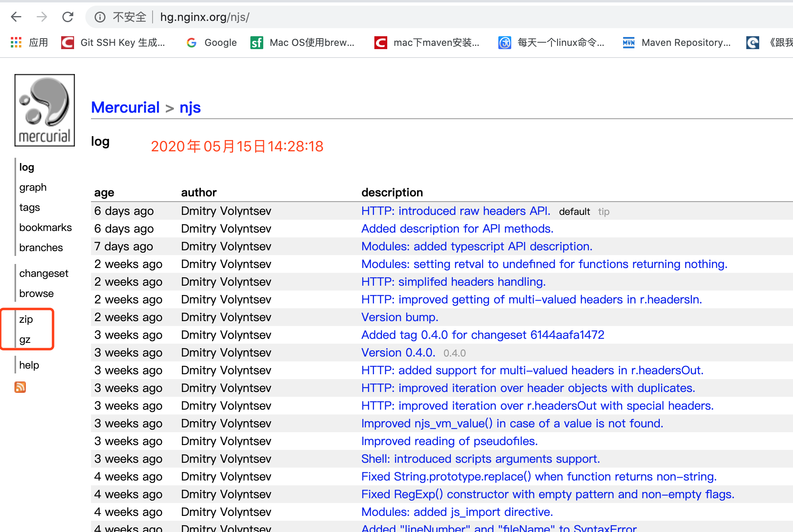Open browse in sidebar
The image size is (793, 532).
coord(36,293)
